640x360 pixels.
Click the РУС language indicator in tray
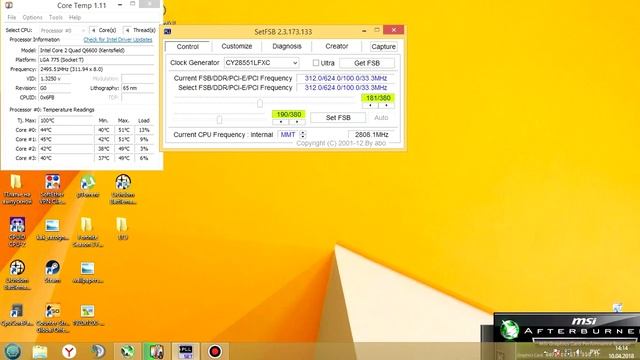595,351
